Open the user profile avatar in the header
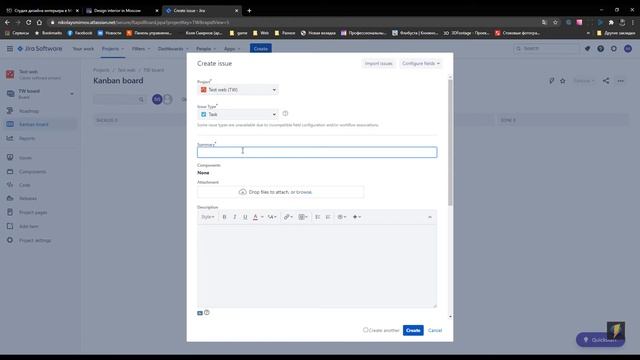 pos(628,49)
